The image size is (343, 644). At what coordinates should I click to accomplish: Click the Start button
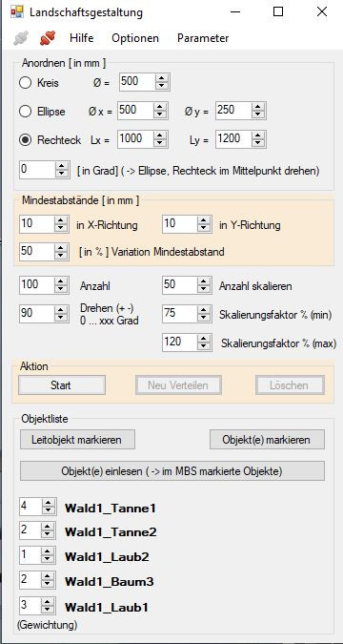pyautogui.click(x=62, y=385)
